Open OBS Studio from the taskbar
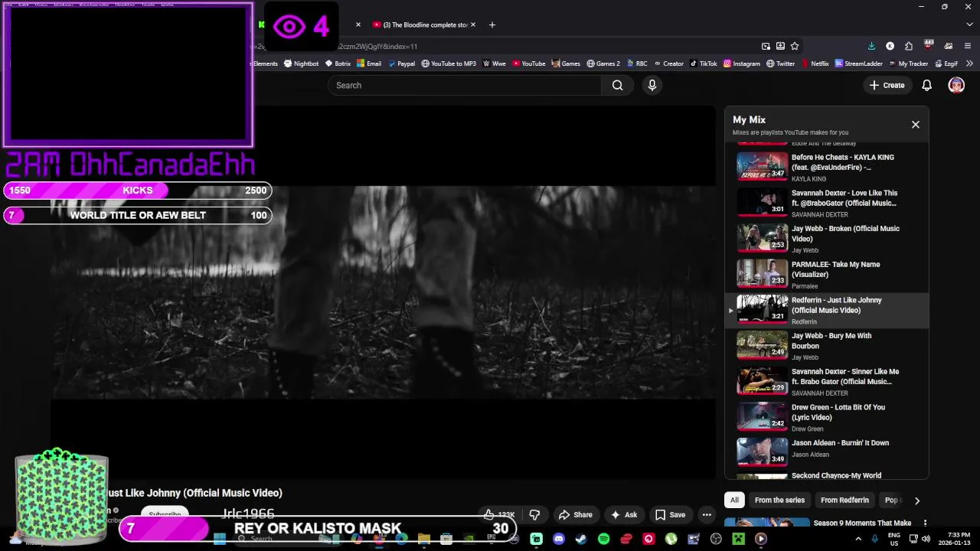Viewport: 980px width, 551px height. tap(716, 539)
